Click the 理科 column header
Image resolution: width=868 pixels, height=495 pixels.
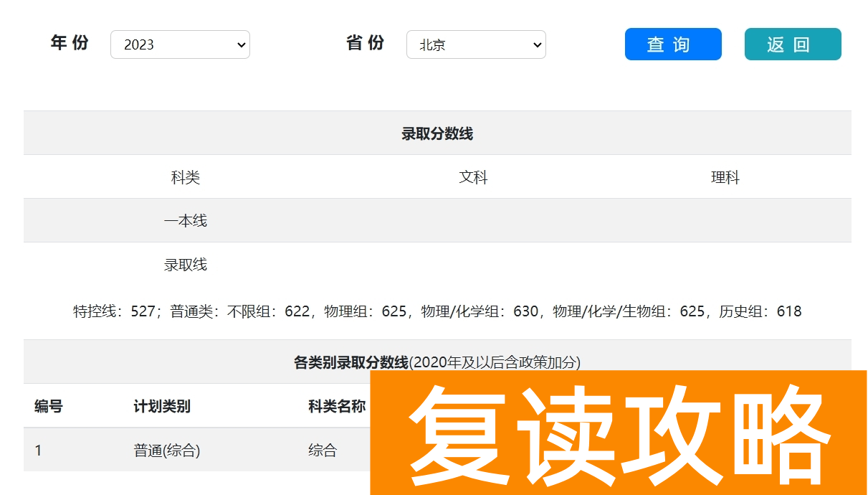click(726, 177)
